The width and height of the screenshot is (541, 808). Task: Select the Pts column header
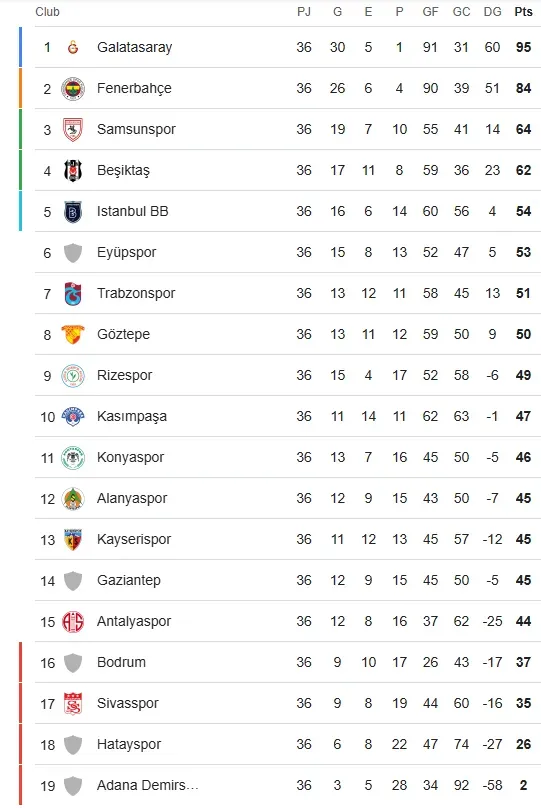pyautogui.click(x=523, y=11)
